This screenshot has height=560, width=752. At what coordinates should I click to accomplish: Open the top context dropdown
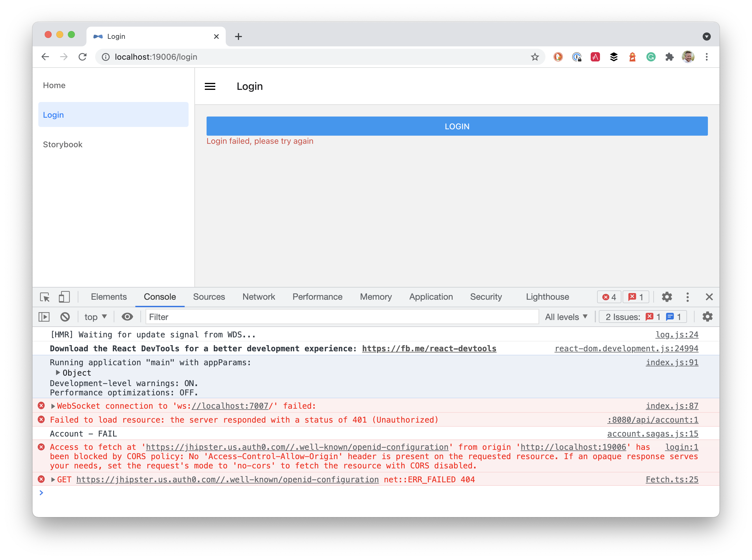[x=95, y=317]
